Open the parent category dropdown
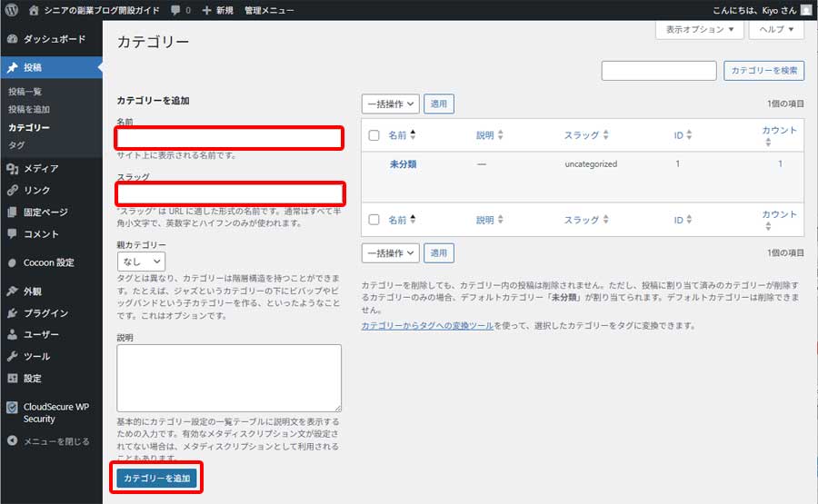 coord(140,262)
